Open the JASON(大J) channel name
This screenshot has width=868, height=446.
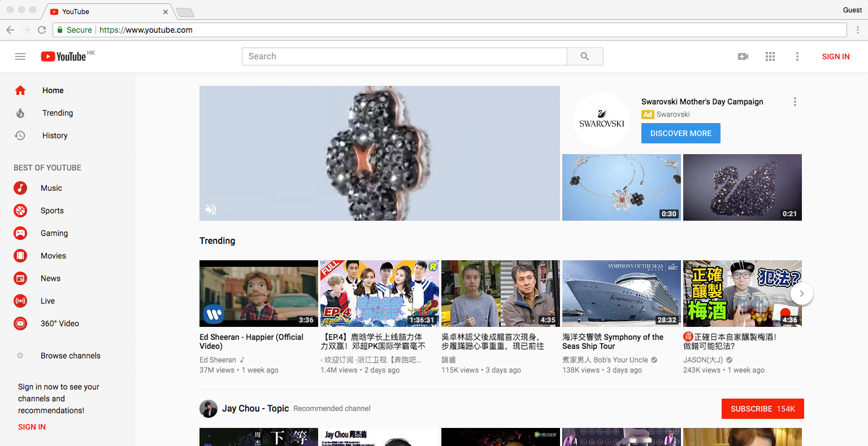coord(703,360)
